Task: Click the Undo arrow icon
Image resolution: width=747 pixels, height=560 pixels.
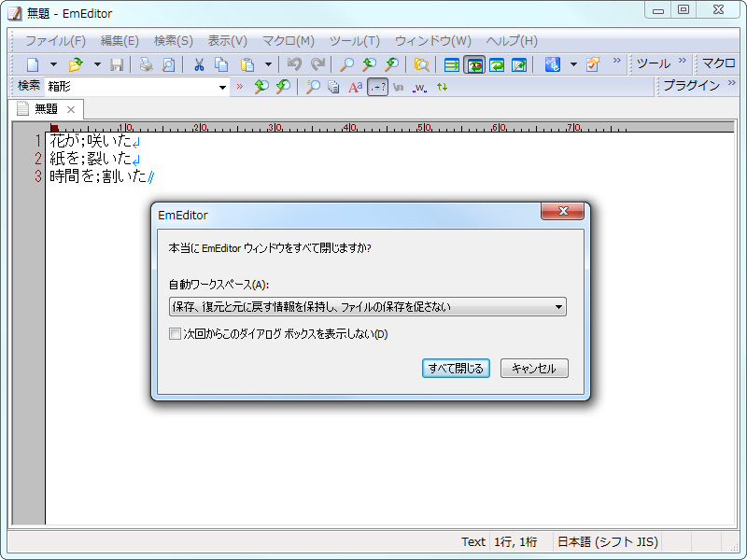Action: point(294,64)
